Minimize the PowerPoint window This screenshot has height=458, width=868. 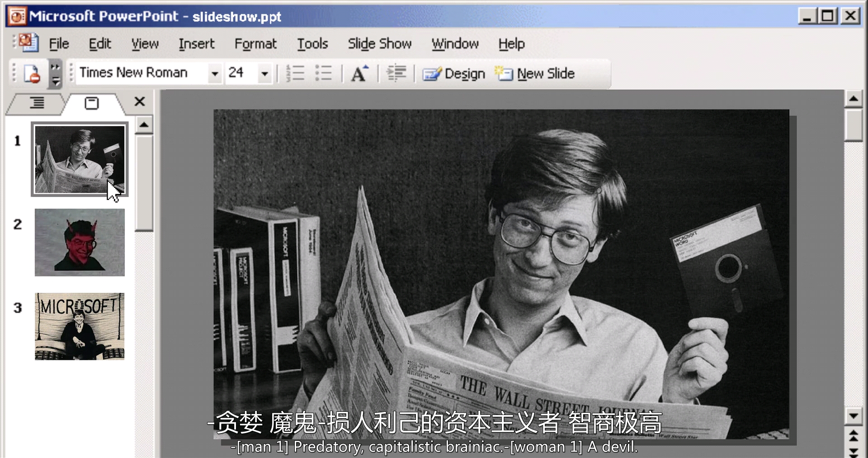tap(807, 16)
